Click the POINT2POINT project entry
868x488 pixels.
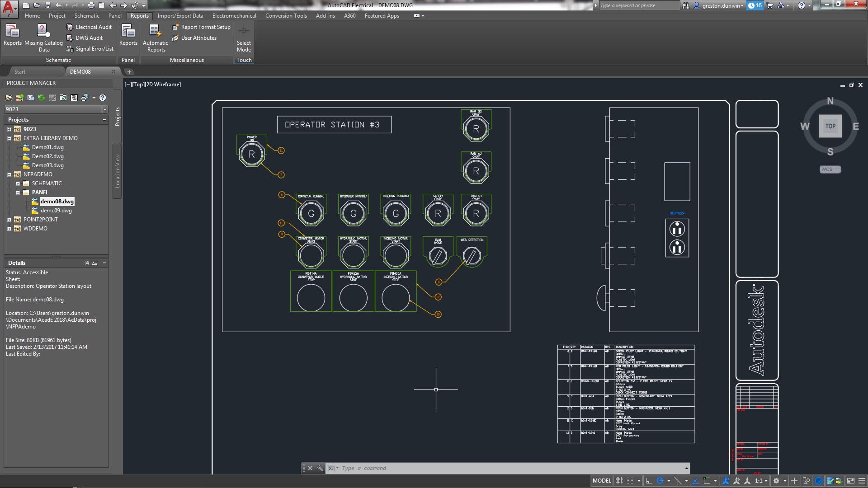(41, 219)
